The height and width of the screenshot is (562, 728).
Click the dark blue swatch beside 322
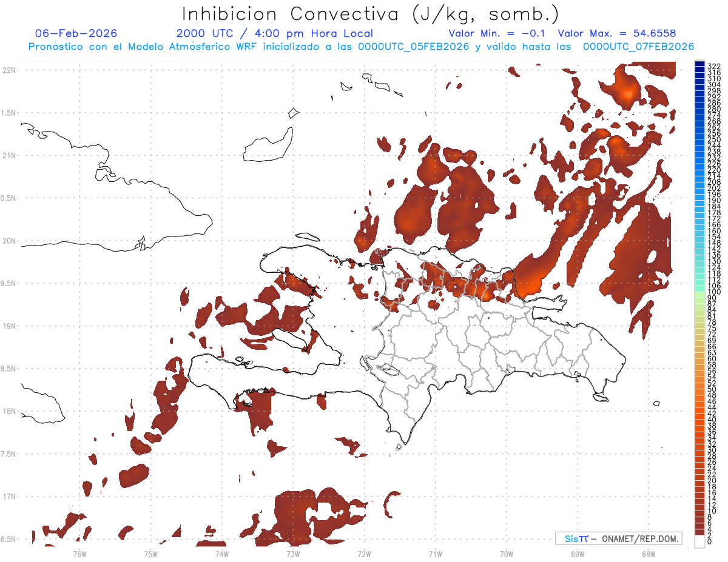[699, 64]
